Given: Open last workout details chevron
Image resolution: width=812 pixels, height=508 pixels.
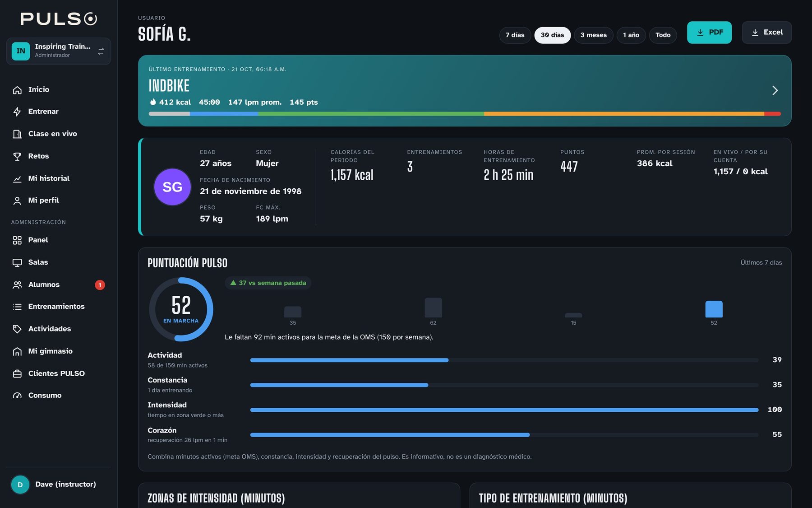Looking at the screenshot, I should pyautogui.click(x=775, y=91).
